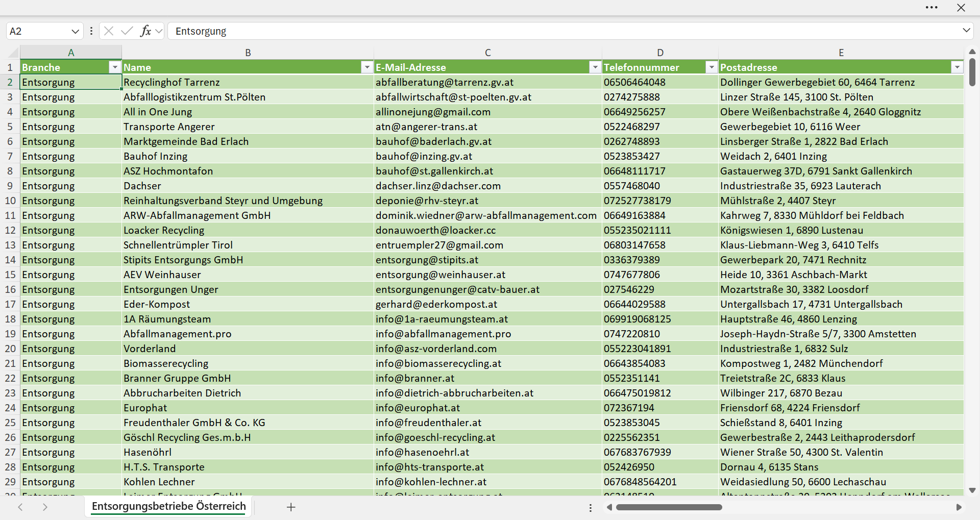The width and height of the screenshot is (980, 520).
Task: Click the vertical scrollbar thumb
Action: [972, 72]
